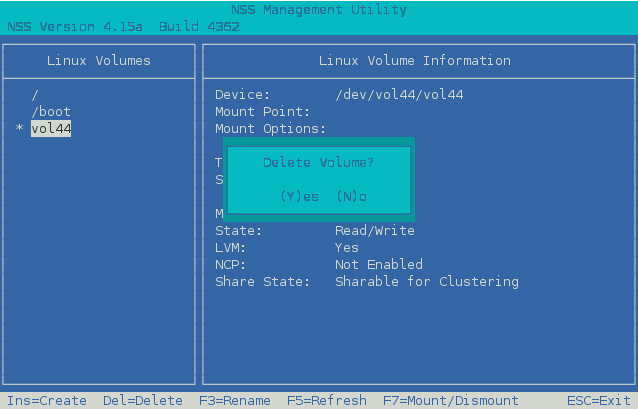
Task: Click the NSS Management Utility title
Action: 318,10
